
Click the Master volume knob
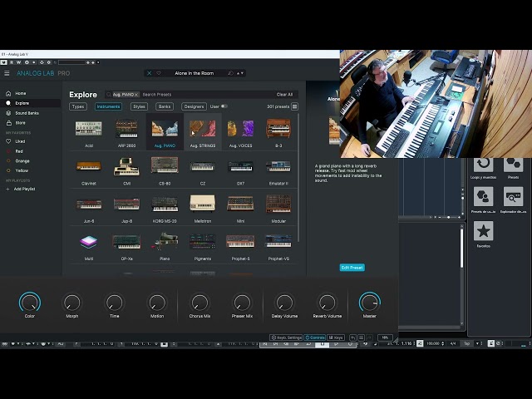pos(370,302)
